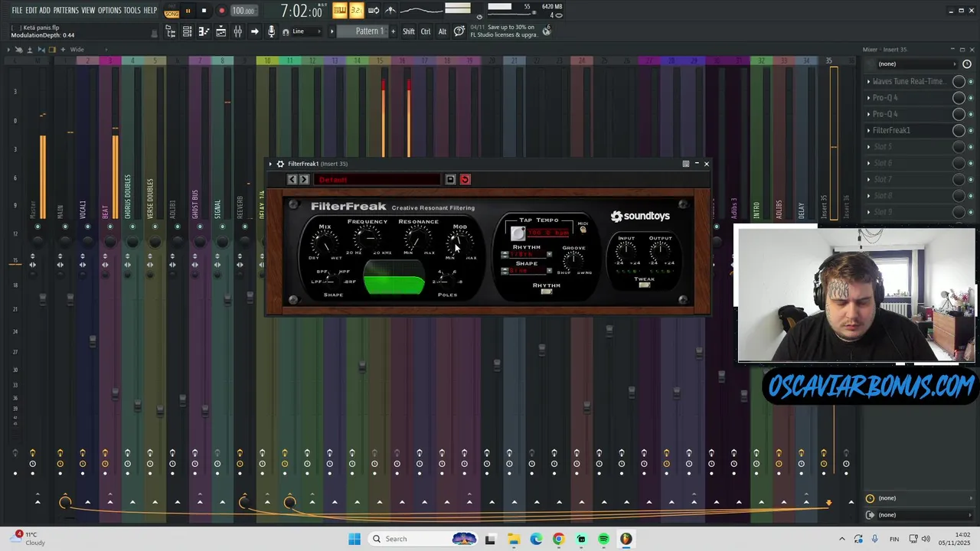
Task: Expand the first Pro-Q 4 slot arrow
Action: [x=868, y=98]
